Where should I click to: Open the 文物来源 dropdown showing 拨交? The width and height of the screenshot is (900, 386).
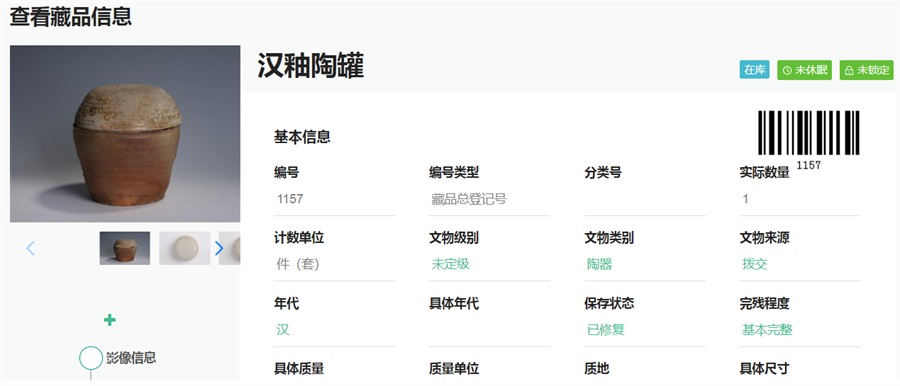800,265
